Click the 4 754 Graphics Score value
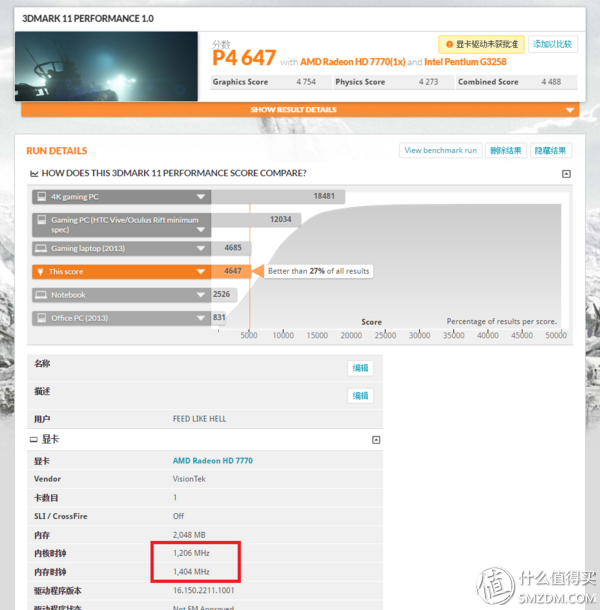600x610 pixels. 306,82
